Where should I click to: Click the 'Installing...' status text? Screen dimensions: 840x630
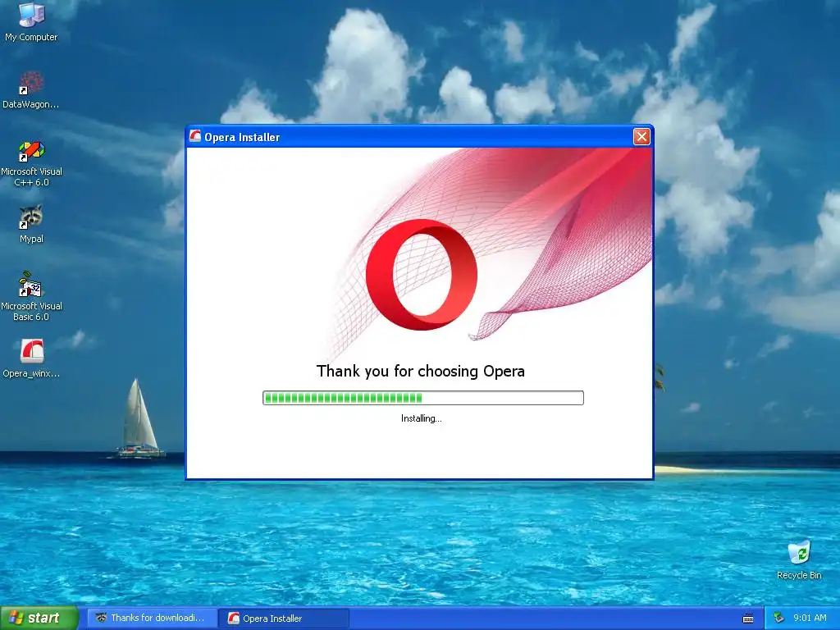[x=422, y=418]
